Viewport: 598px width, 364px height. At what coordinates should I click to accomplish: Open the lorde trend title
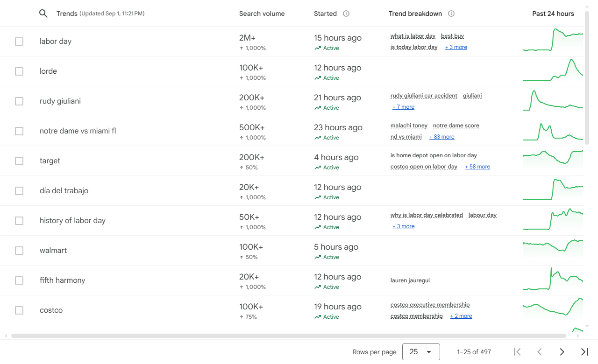pyautogui.click(x=48, y=71)
